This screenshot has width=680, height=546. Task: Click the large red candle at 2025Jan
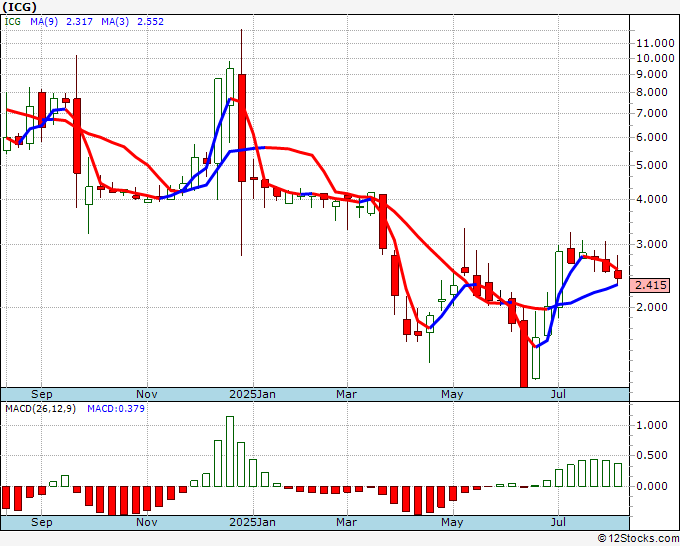(x=242, y=128)
